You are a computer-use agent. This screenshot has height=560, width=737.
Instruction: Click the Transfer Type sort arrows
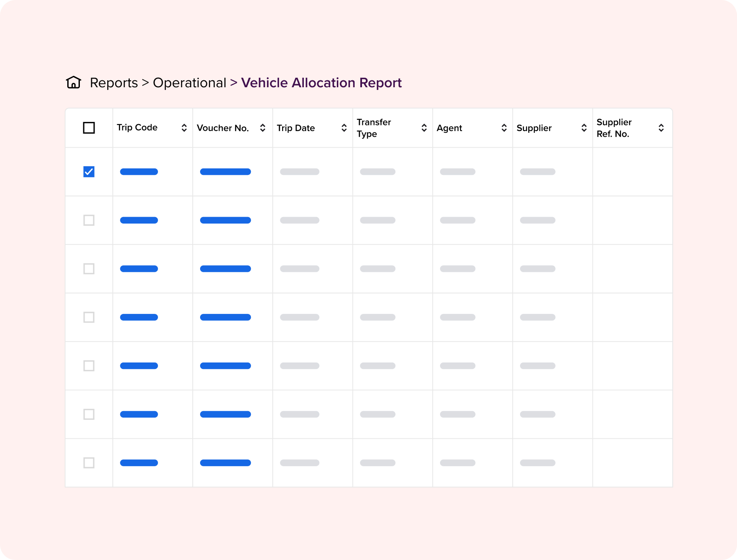tap(424, 128)
